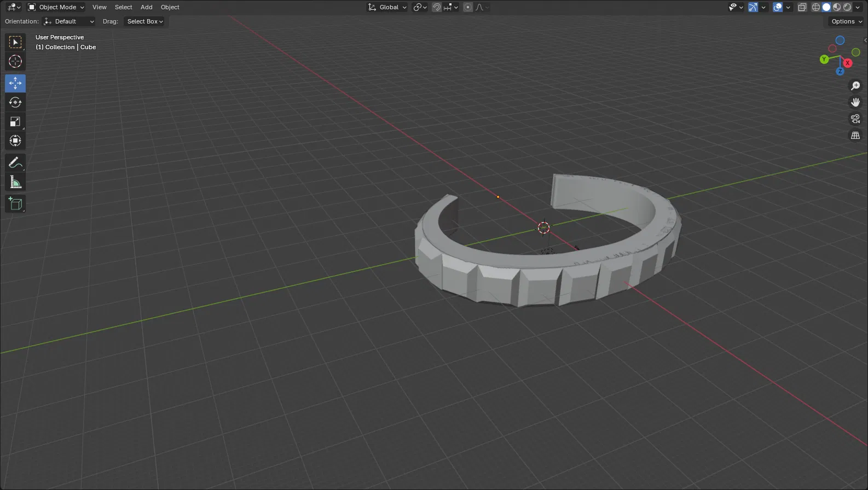Open the transform pivot point dropdown

pos(420,7)
